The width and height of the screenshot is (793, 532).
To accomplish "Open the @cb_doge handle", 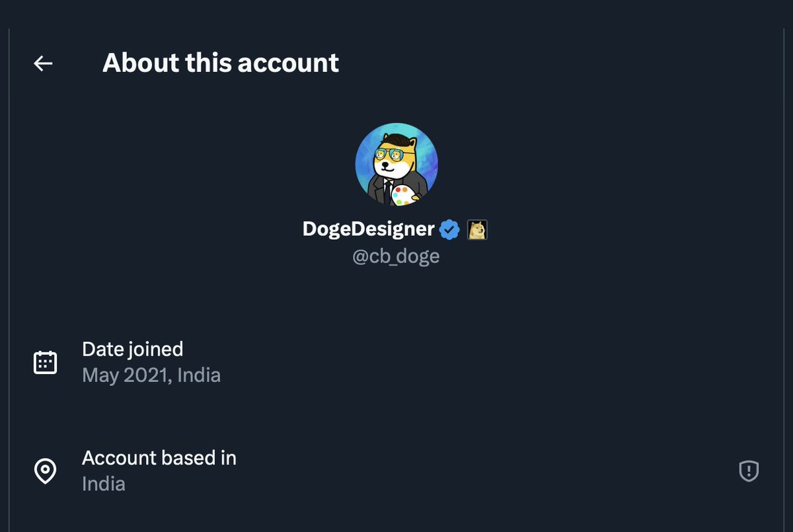I will point(396,256).
